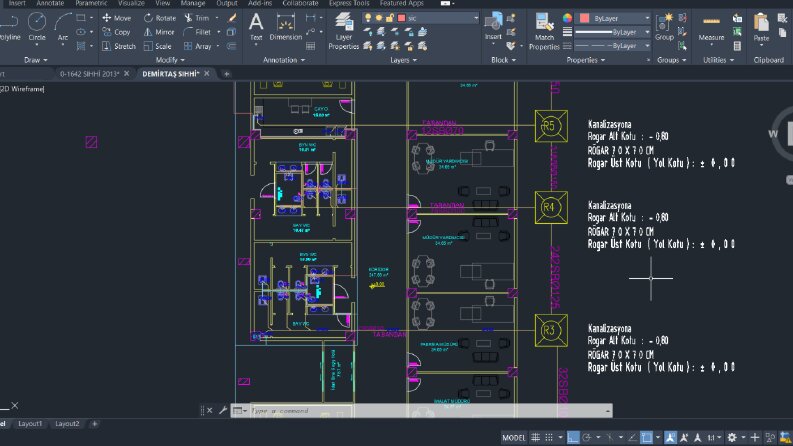
Task: Toggle snap mode in status bar
Action: tap(549, 437)
